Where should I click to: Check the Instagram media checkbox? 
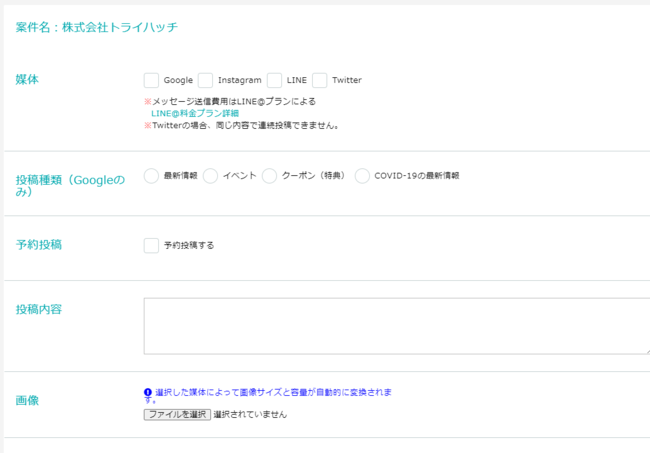(205, 80)
